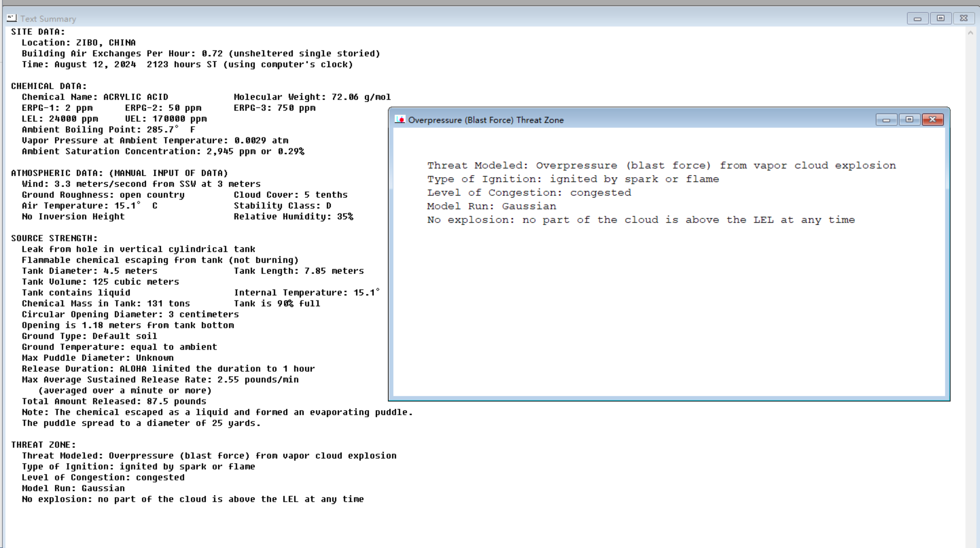Image resolution: width=980 pixels, height=548 pixels.
Task: Click 'Level of Congestion' line in popup window
Action: pos(529,192)
